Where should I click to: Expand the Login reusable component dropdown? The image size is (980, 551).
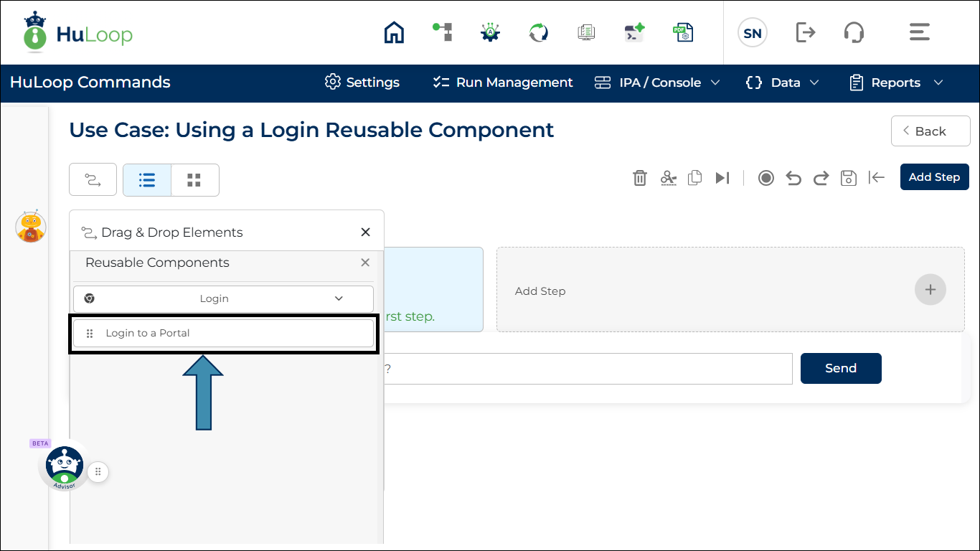click(337, 298)
